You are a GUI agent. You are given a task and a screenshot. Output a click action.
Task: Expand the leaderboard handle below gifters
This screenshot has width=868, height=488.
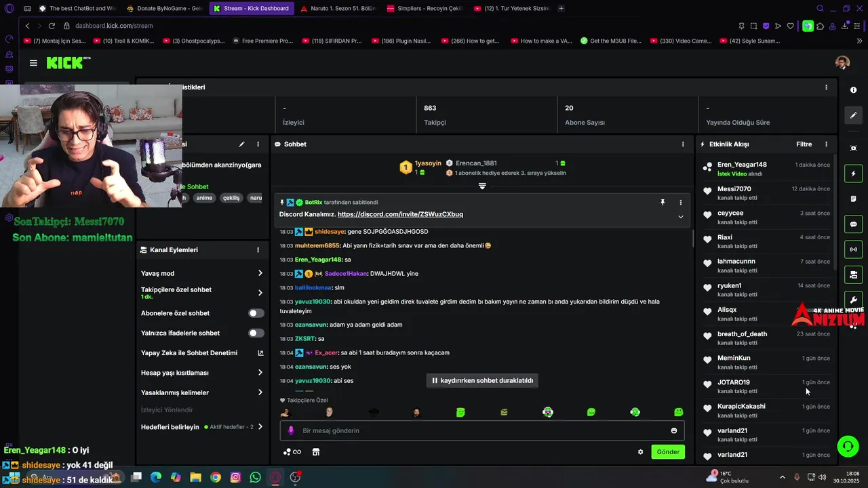point(482,186)
